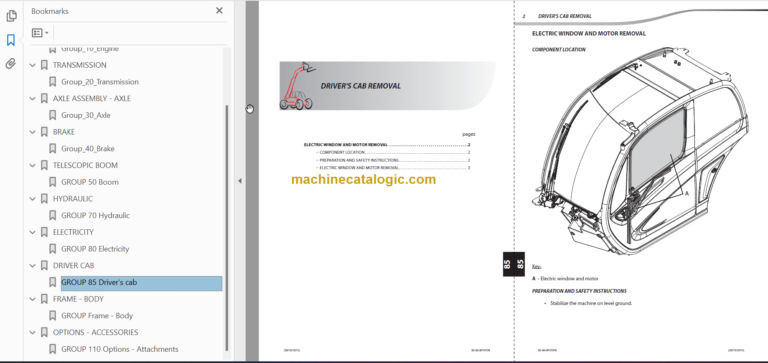Click the bookmark icon beside GROUP 70 Hydraulic
Image resolution: width=768 pixels, height=363 pixels.
52,215
